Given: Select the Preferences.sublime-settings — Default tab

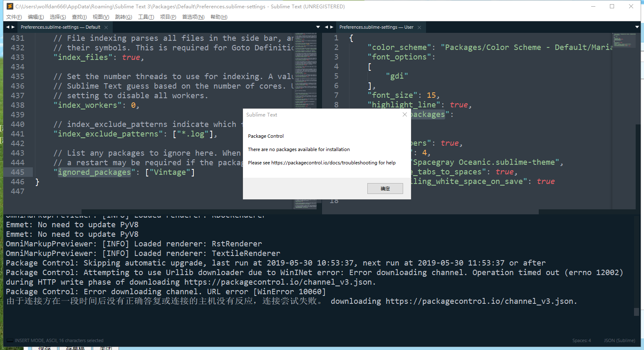Looking at the screenshot, I should tap(60, 27).
